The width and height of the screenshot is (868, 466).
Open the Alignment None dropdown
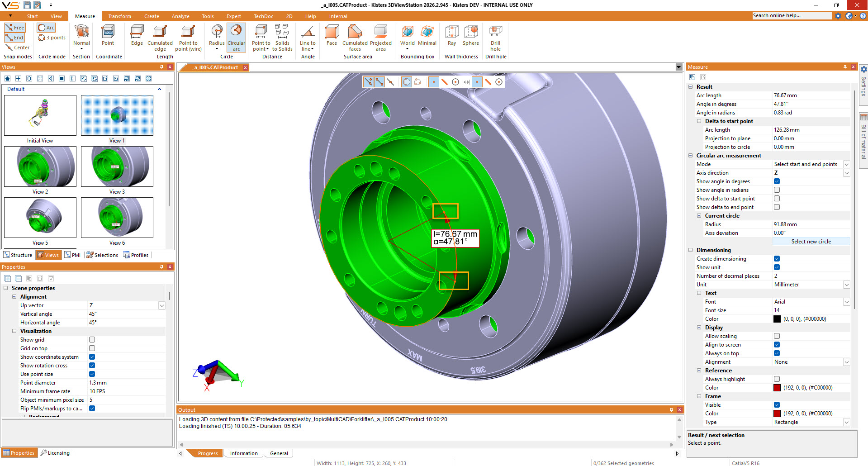pyautogui.click(x=846, y=362)
